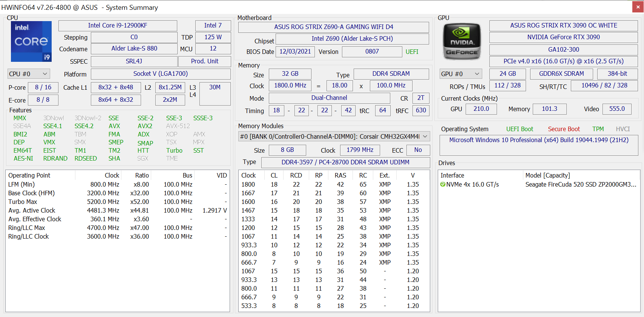The image size is (644, 317).
Task: Click the 1.2917 V VID value
Action: click(x=215, y=211)
